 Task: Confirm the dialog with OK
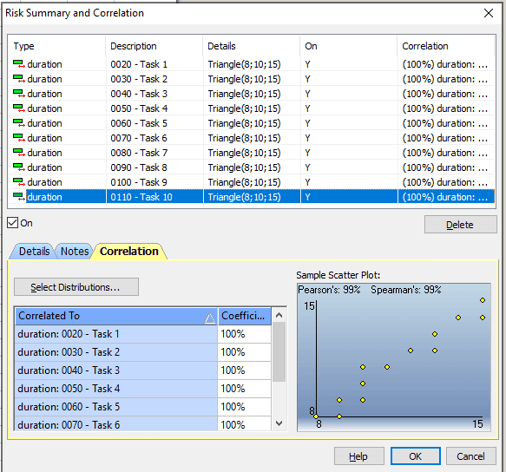click(415, 456)
